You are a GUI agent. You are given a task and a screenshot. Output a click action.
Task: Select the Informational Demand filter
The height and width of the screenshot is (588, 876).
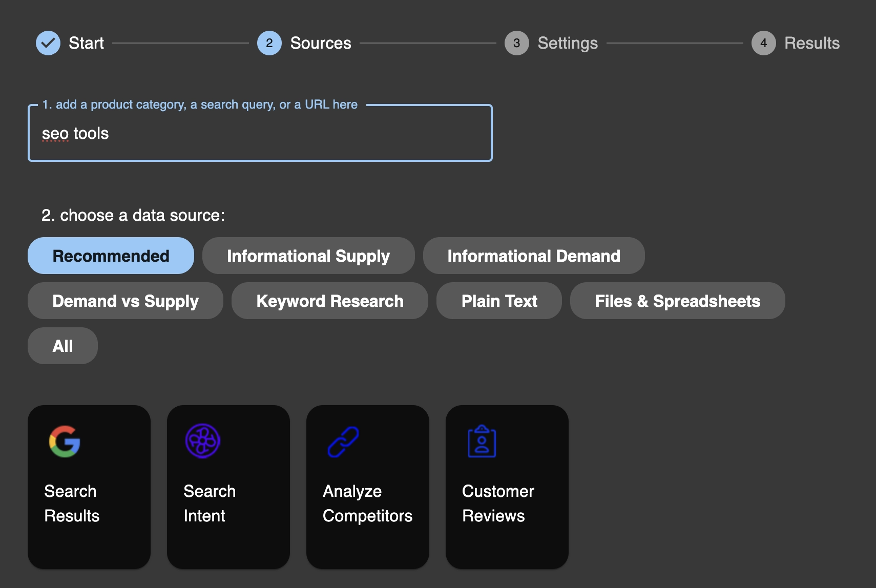click(x=534, y=256)
